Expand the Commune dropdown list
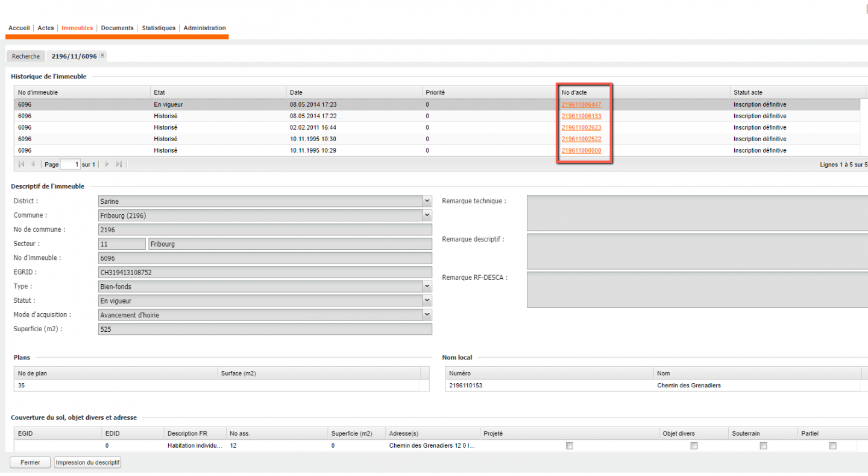 pos(427,215)
